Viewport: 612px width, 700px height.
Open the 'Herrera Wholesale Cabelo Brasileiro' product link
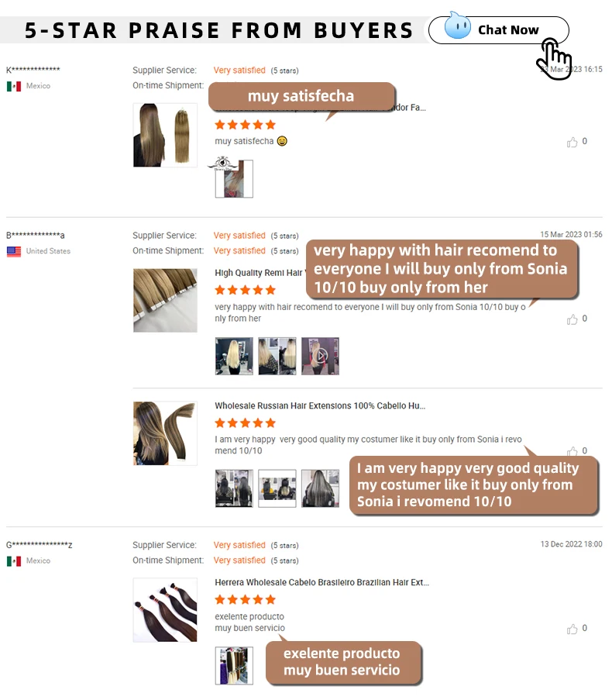pyautogui.click(x=321, y=583)
